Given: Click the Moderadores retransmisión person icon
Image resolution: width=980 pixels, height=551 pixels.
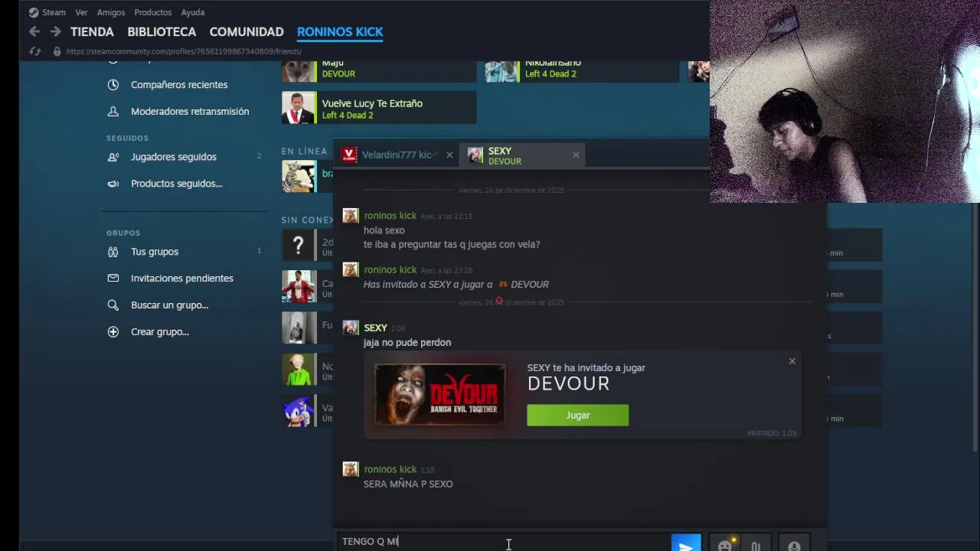Looking at the screenshot, I should tap(113, 112).
